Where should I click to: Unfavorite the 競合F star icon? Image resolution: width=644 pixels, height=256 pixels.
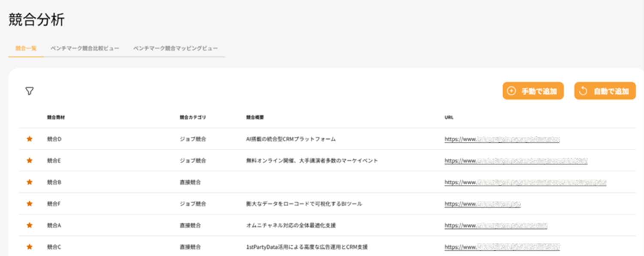[x=30, y=204]
